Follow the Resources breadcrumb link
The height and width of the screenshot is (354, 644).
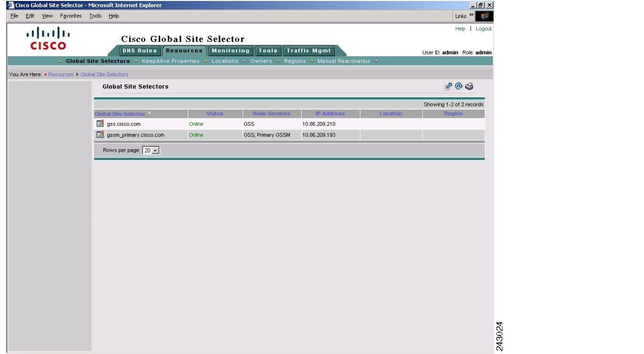point(61,74)
